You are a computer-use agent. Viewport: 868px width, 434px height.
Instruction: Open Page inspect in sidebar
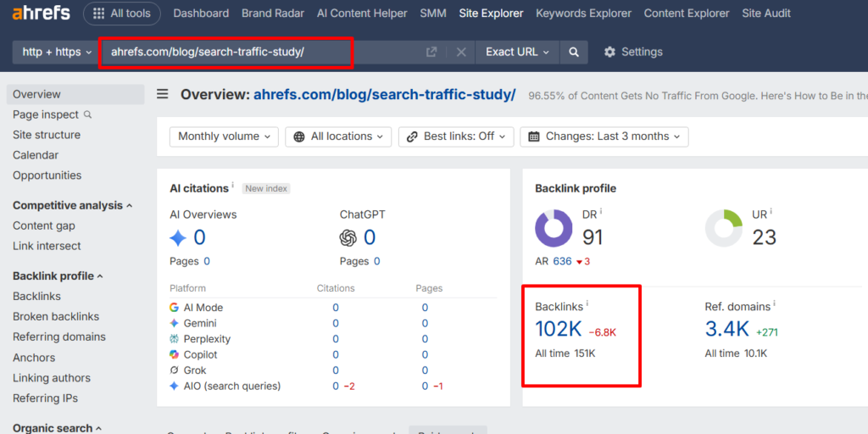click(x=52, y=114)
